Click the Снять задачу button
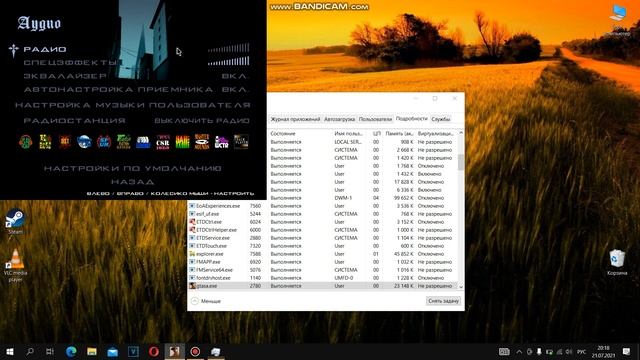640x360 pixels. [443, 301]
